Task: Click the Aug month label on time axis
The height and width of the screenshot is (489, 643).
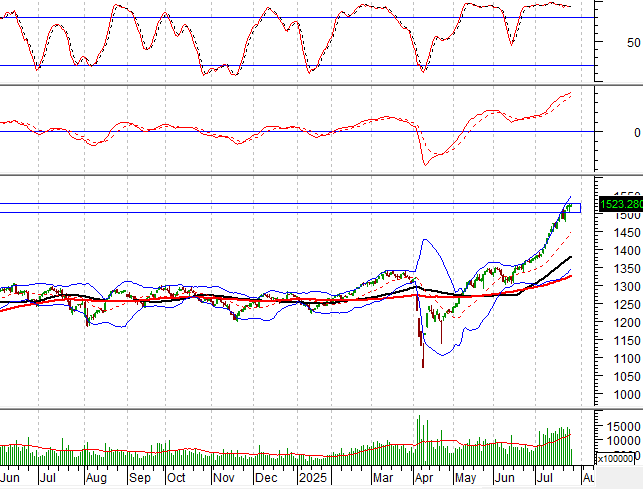Action: coord(95,479)
